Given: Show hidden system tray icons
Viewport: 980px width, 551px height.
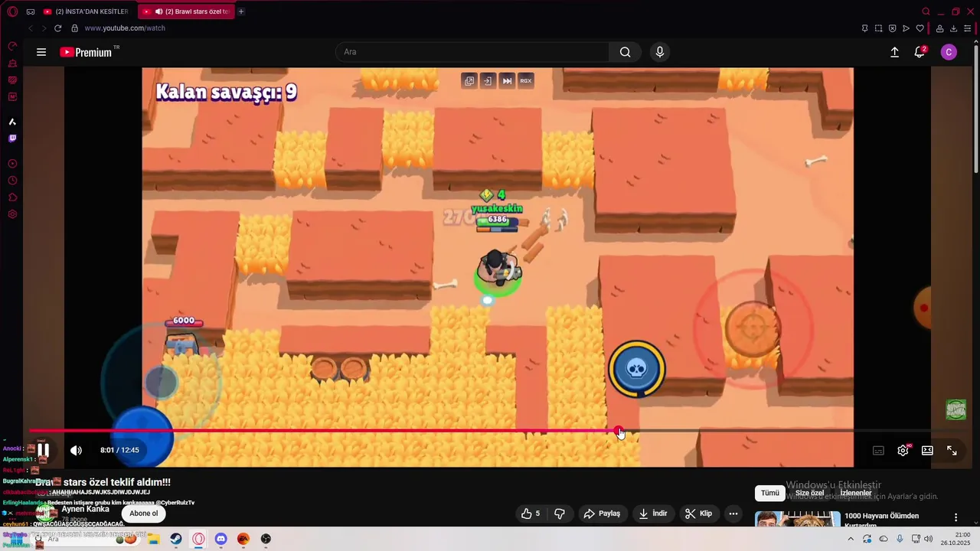Looking at the screenshot, I should pyautogui.click(x=850, y=539).
